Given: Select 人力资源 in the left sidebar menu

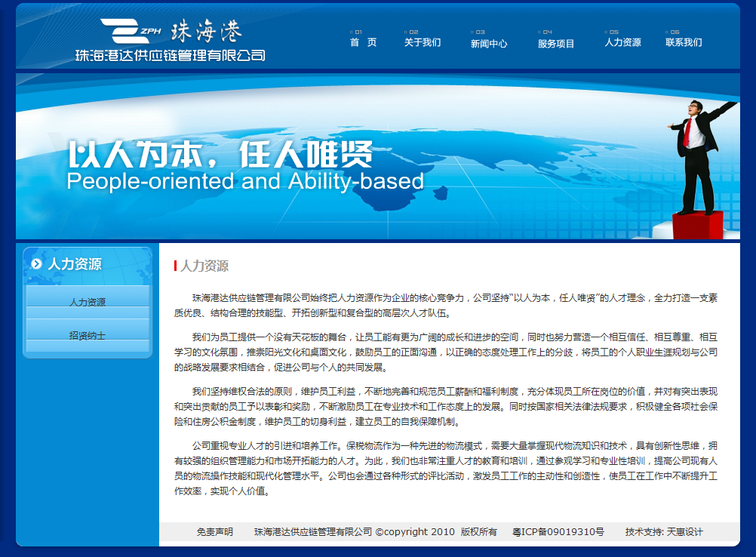Looking at the screenshot, I should click(x=88, y=302).
